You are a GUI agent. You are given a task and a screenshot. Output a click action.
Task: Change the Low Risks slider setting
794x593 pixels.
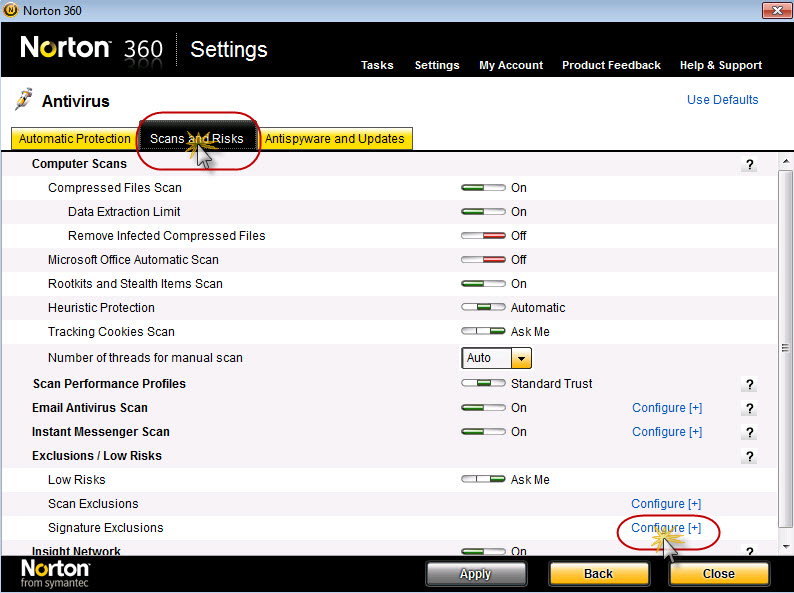483,479
